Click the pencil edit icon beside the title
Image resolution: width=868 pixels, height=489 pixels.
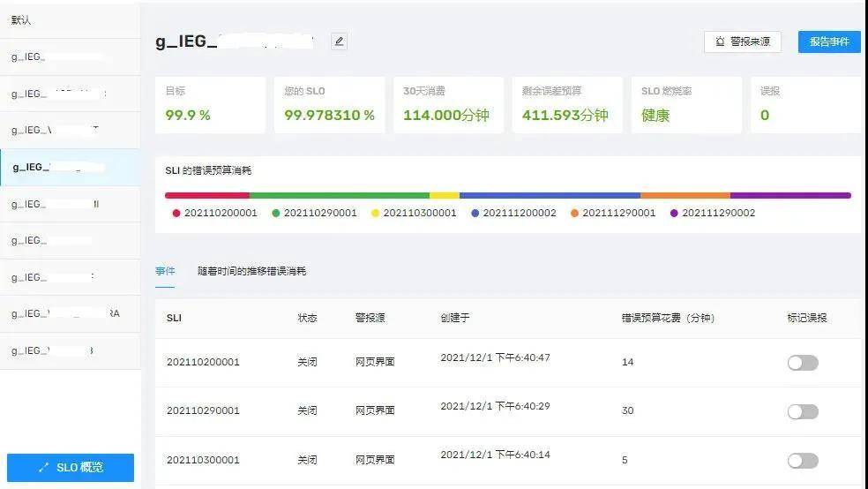[339, 41]
